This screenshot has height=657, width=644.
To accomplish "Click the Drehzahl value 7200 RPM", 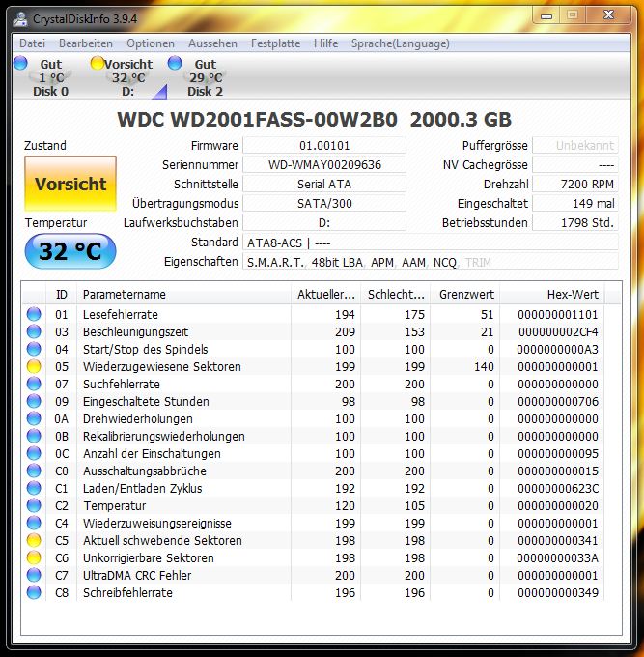I will pyautogui.click(x=575, y=184).
